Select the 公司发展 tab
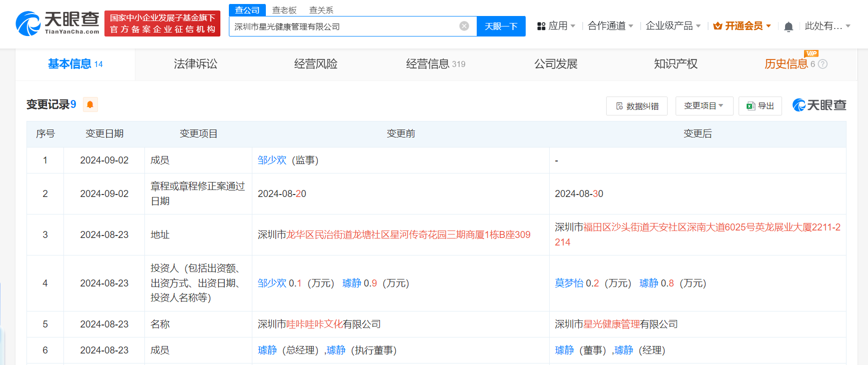868x365 pixels. pos(556,64)
